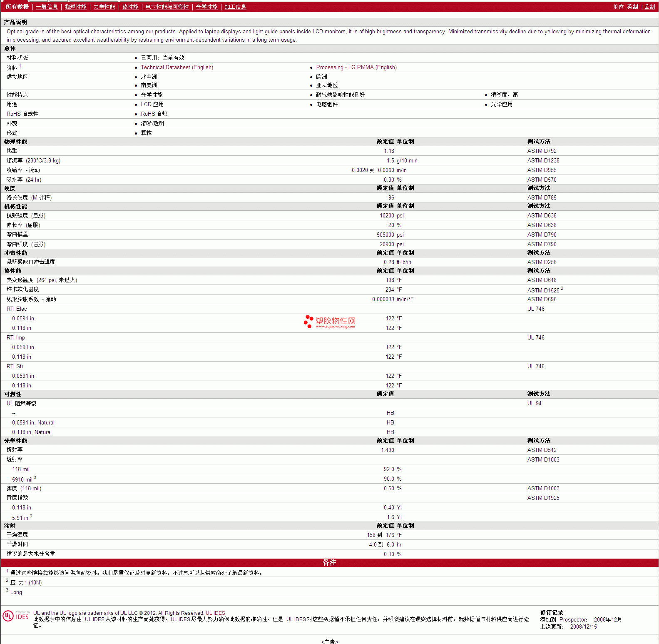Select 英制 units
This screenshot has height=644, width=659.
click(632, 7)
